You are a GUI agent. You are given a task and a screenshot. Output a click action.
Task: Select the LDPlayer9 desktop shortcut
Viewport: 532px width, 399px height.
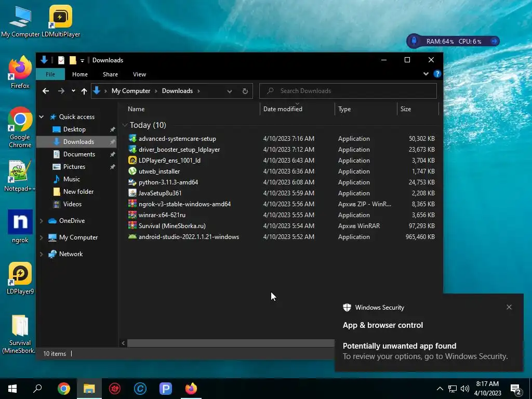20,278
